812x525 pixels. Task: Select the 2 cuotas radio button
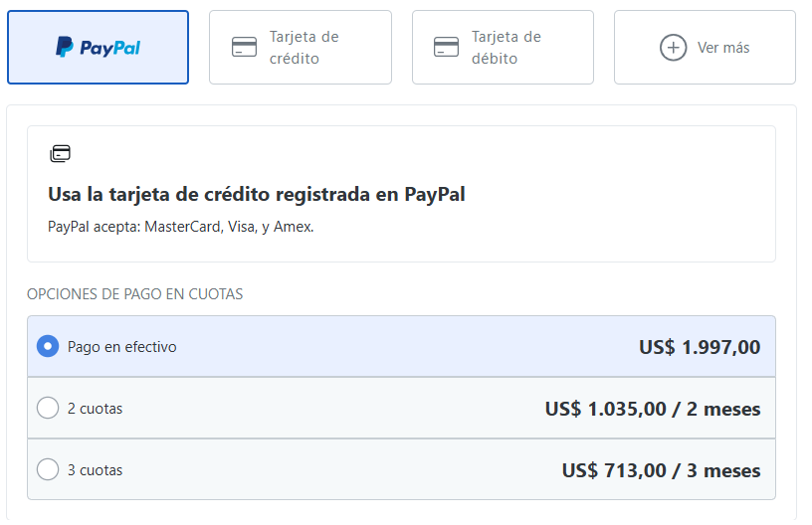[x=48, y=408]
